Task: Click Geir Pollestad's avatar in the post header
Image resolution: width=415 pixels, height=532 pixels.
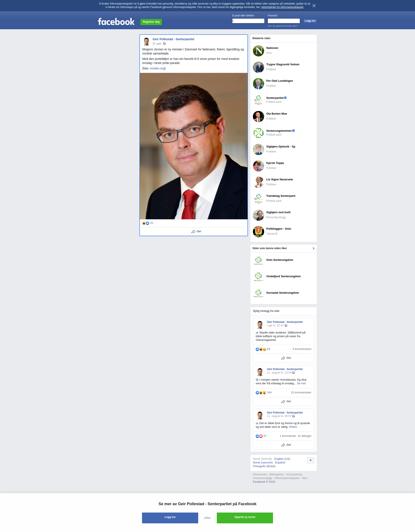Action: [147, 41]
